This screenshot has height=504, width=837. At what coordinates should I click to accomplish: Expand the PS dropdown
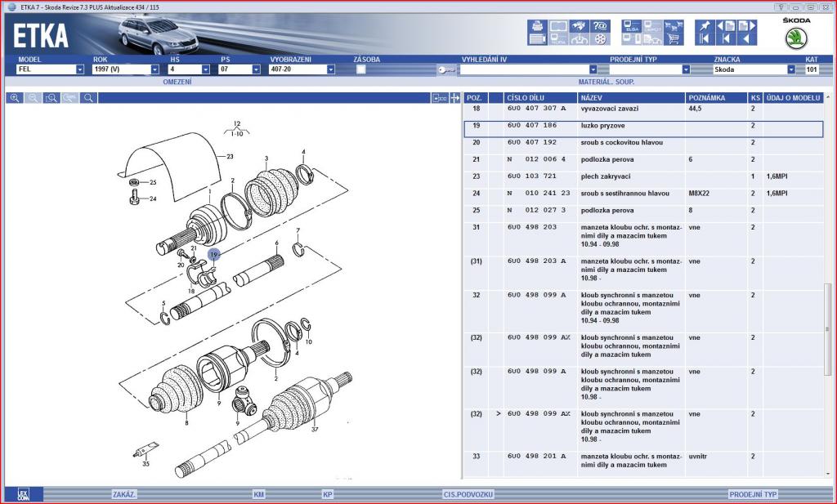tap(256, 69)
